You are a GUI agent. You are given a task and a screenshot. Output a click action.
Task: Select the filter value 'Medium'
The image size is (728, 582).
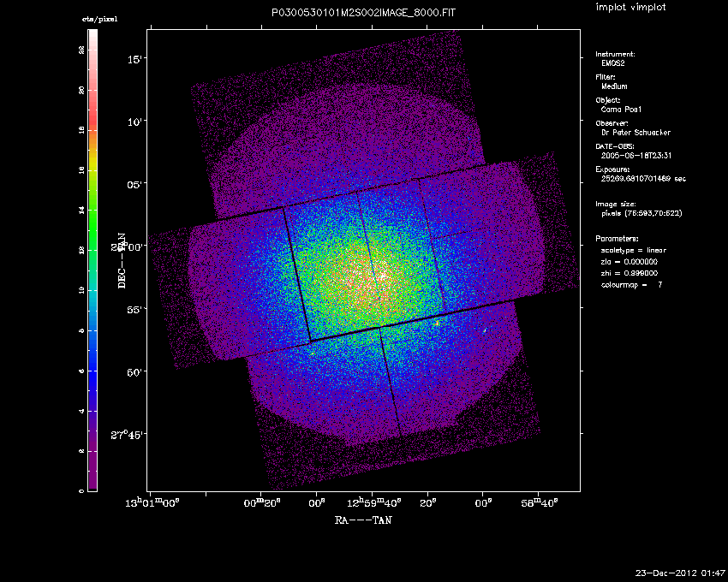tap(614, 86)
